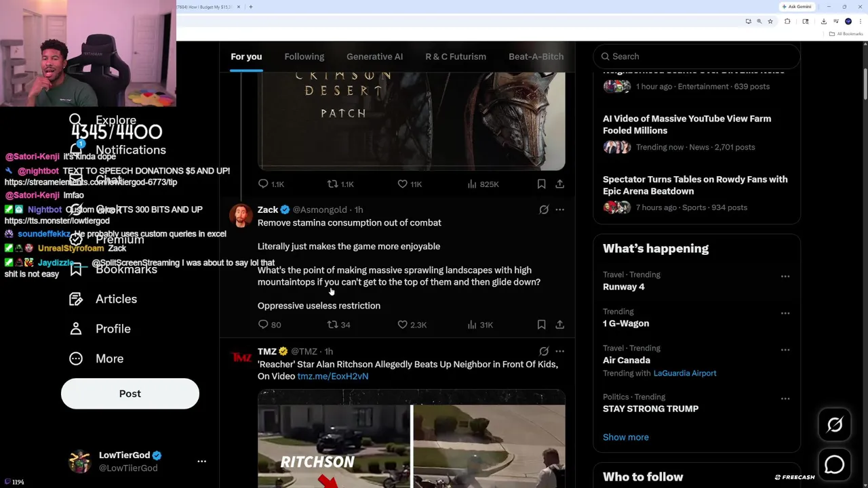868x488 pixels.
Task: Open the R & C Futurism tab
Action: pyautogui.click(x=456, y=56)
